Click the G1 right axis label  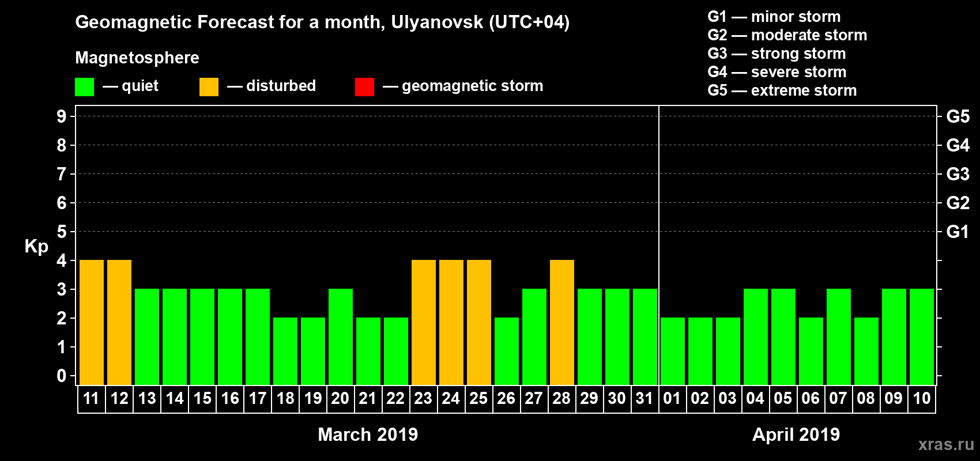(x=958, y=232)
